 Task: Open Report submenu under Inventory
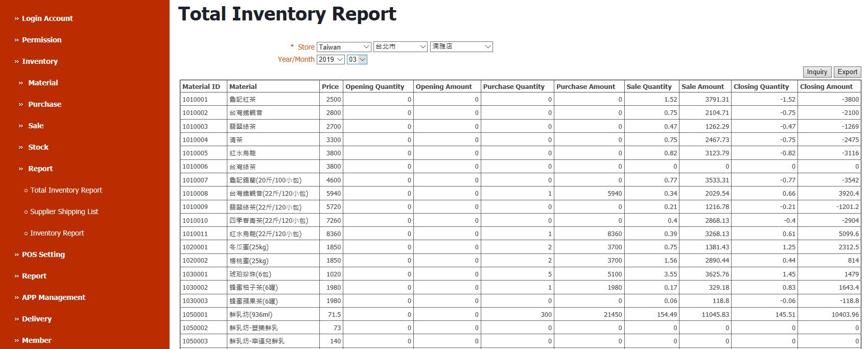click(x=40, y=169)
